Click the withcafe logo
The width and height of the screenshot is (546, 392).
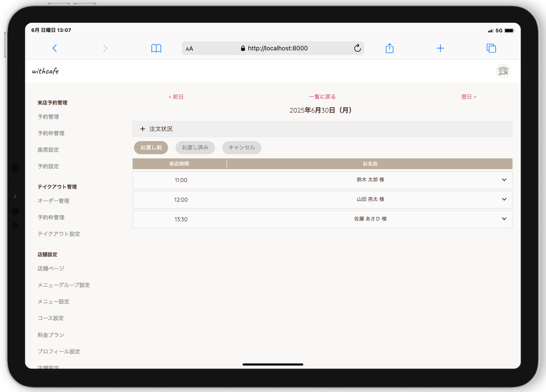45,71
